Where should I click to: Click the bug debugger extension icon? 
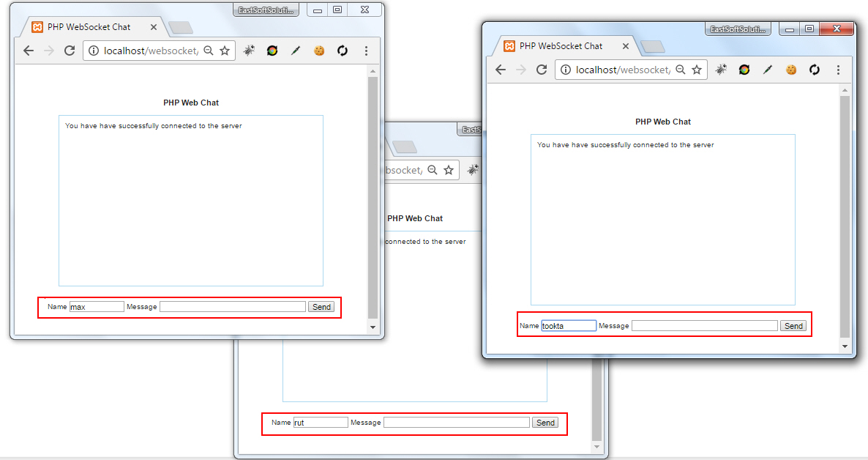click(249, 50)
